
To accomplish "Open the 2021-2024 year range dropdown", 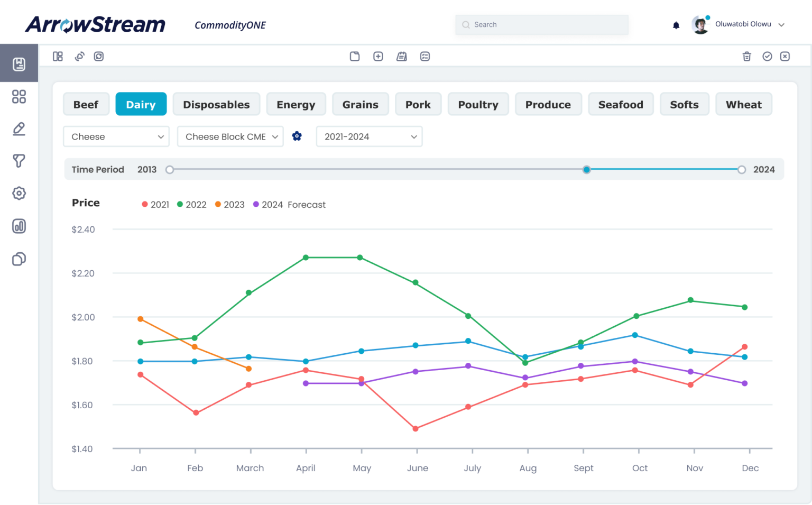I will [369, 136].
